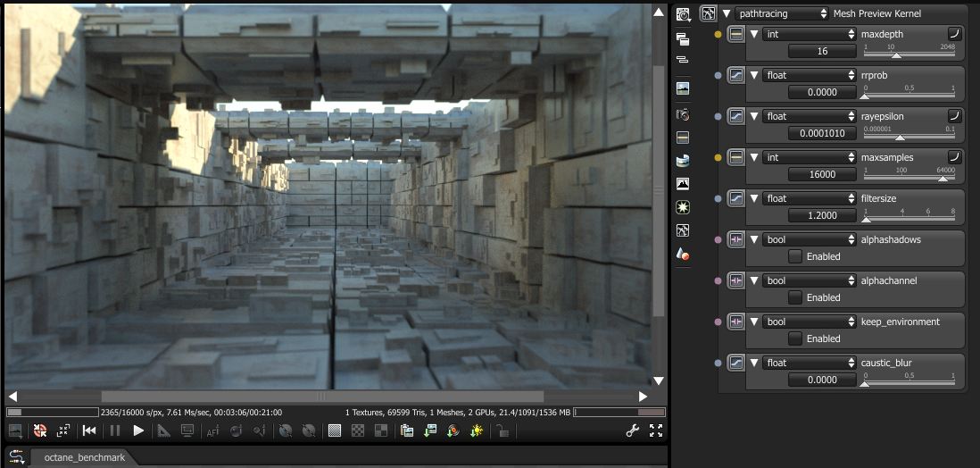The image size is (980, 468).
Task: Open the maxdepth int type dropdown
Action: point(810,34)
